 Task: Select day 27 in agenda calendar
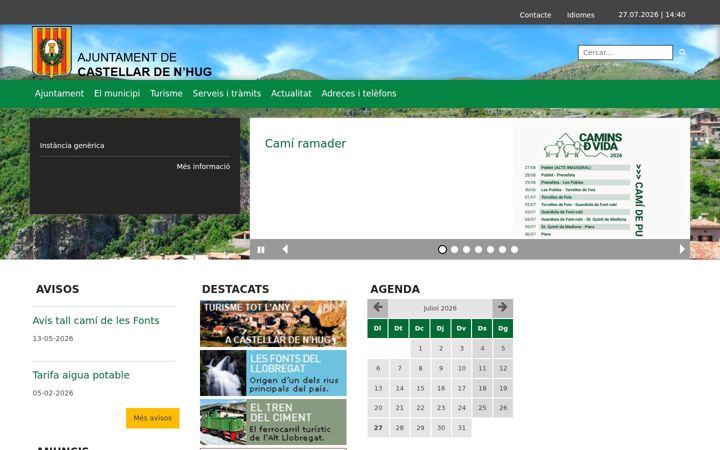(378, 428)
